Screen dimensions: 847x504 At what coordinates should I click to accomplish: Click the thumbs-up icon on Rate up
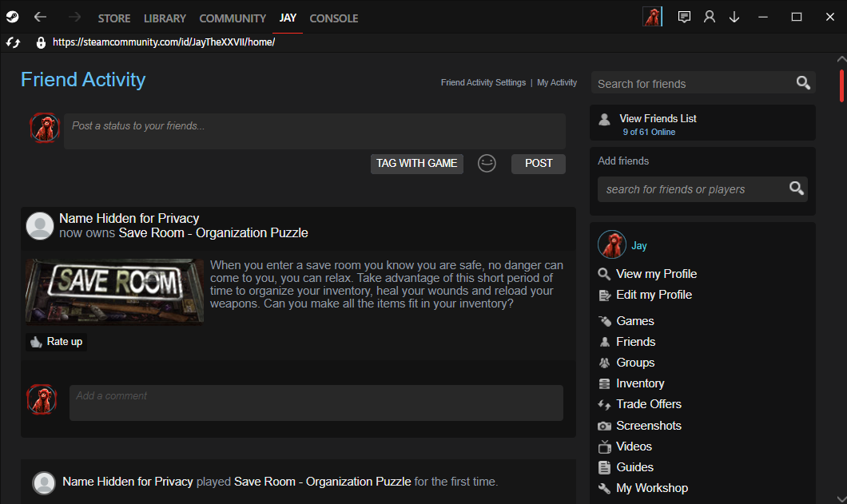click(x=36, y=342)
